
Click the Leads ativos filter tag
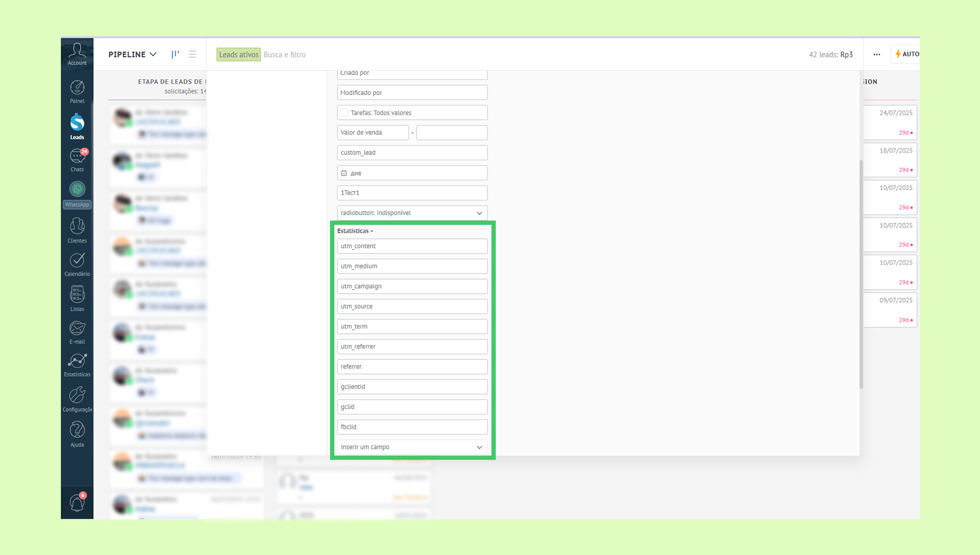point(239,54)
